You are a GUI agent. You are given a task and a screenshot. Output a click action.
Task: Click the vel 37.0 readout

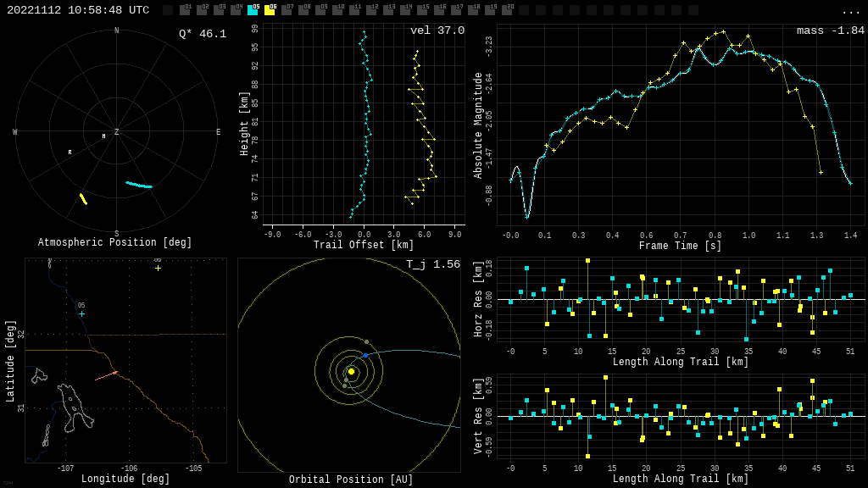coord(437,30)
